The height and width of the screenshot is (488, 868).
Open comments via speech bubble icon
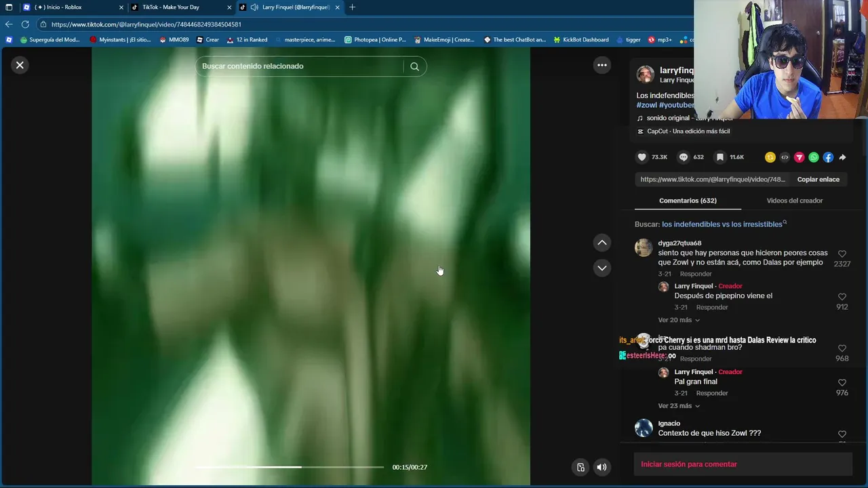pyautogui.click(x=684, y=157)
